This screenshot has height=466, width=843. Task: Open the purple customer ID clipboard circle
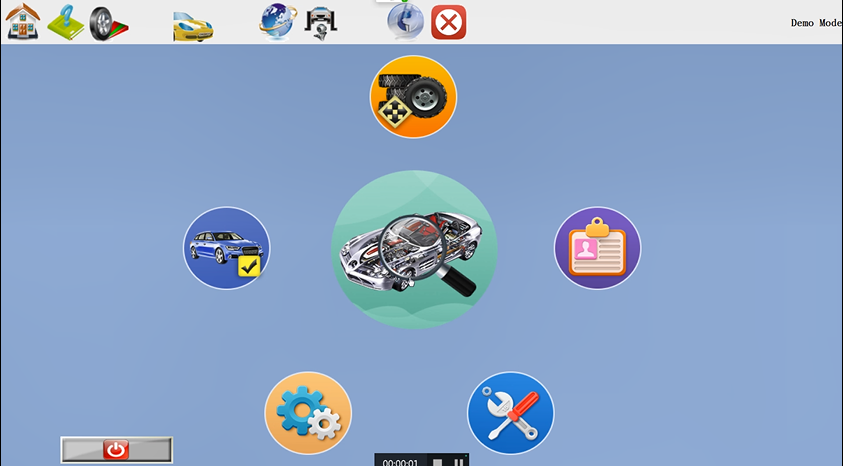click(x=597, y=248)
